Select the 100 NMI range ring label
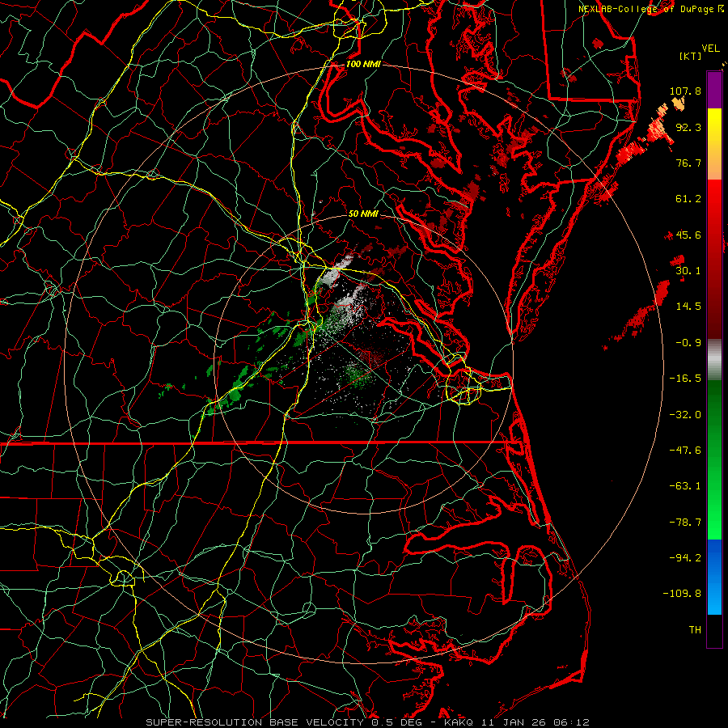 click(363, 64)
